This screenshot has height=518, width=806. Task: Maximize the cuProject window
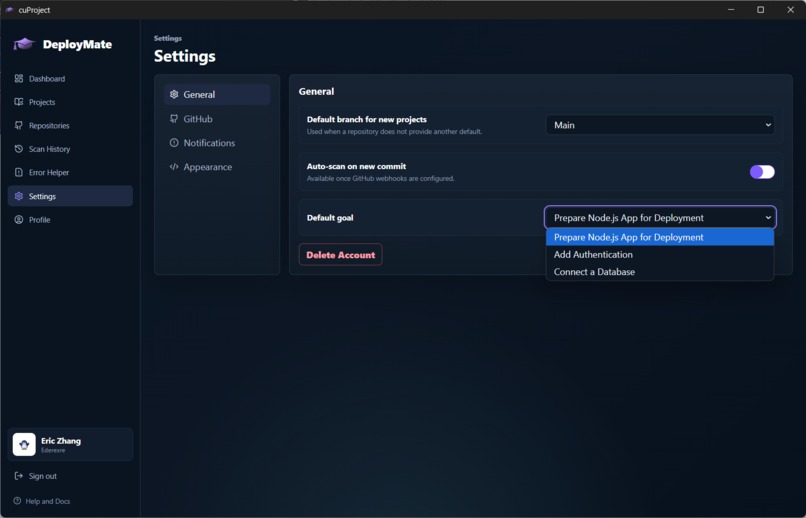(x=760, y=10)
